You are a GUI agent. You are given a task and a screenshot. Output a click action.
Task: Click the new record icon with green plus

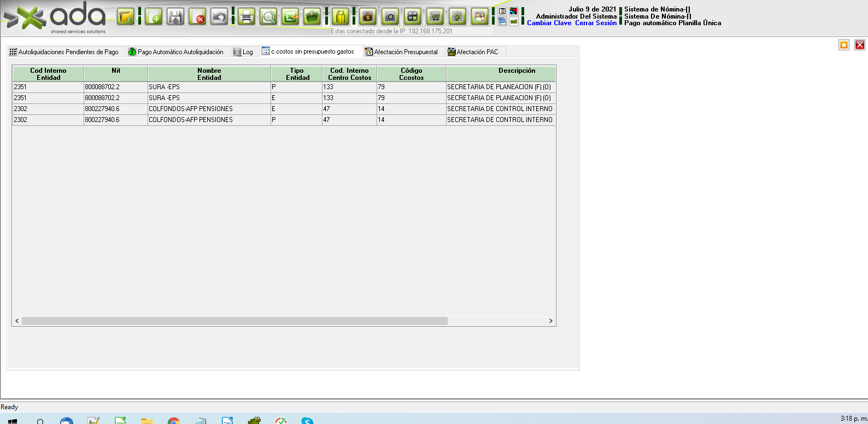pos(154,17)
